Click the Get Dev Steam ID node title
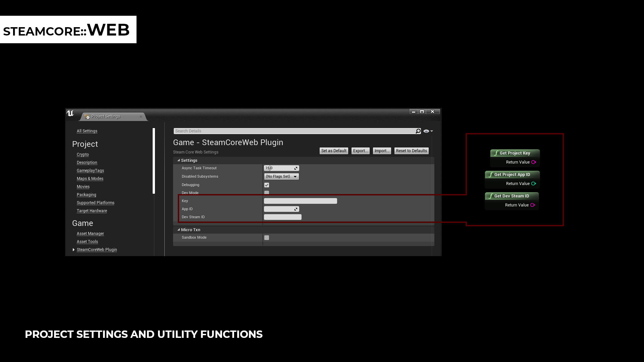This screenshot has height=362, width=644. 512,196
